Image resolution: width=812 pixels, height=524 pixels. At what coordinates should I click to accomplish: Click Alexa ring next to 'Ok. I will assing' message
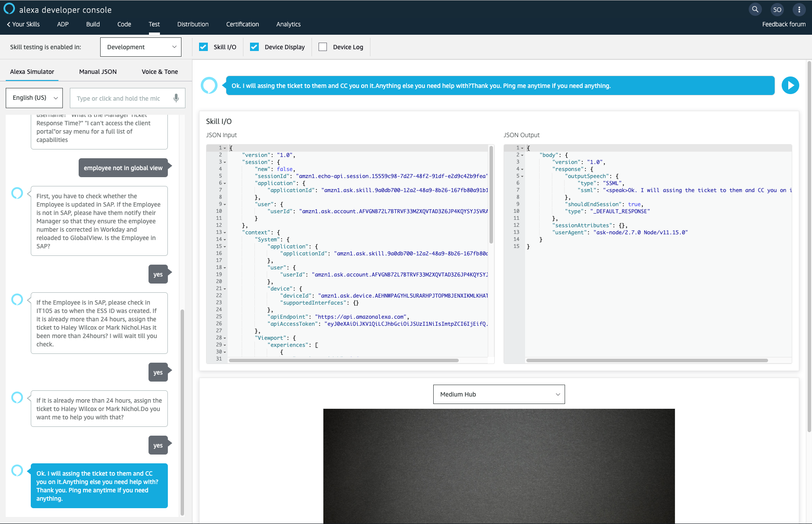pos(17,470)
